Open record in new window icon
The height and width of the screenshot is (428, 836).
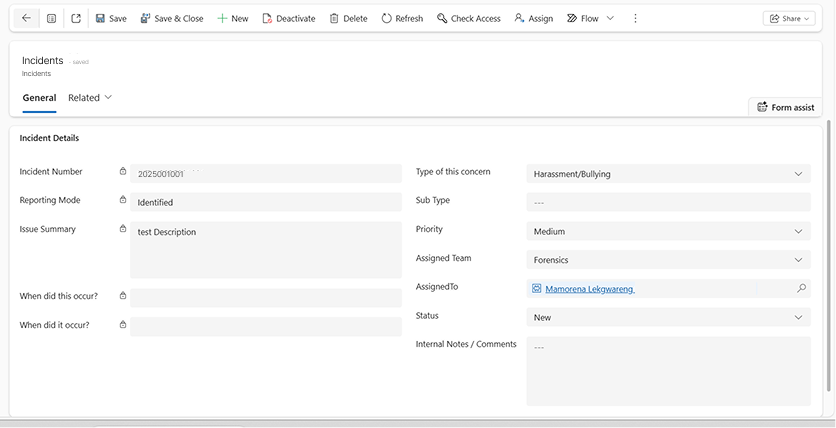(76, 18)
